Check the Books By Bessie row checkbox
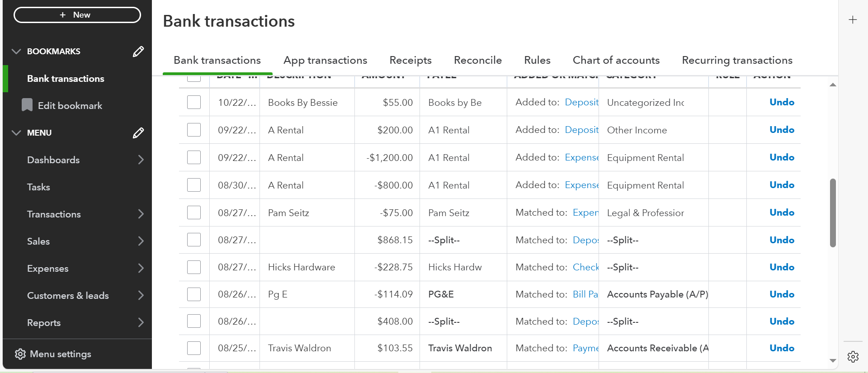Viewport: 868px width, 373px height. tap(194, 103)
